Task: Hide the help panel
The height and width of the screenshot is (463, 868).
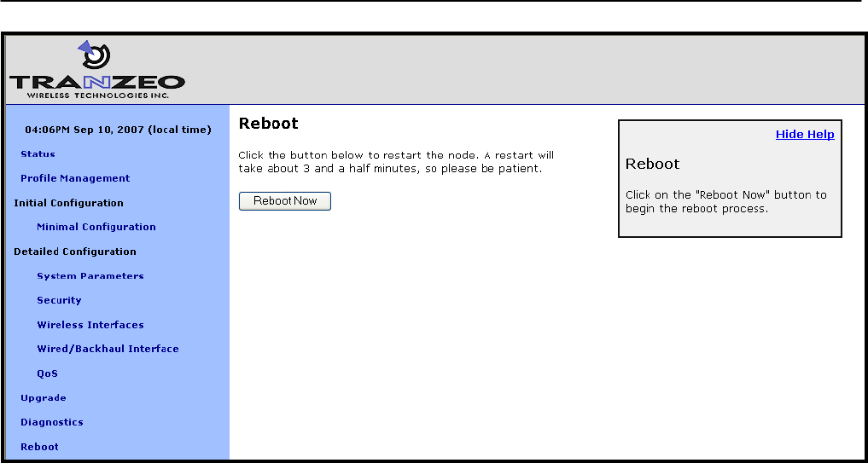Action: [x=805, y=135]
